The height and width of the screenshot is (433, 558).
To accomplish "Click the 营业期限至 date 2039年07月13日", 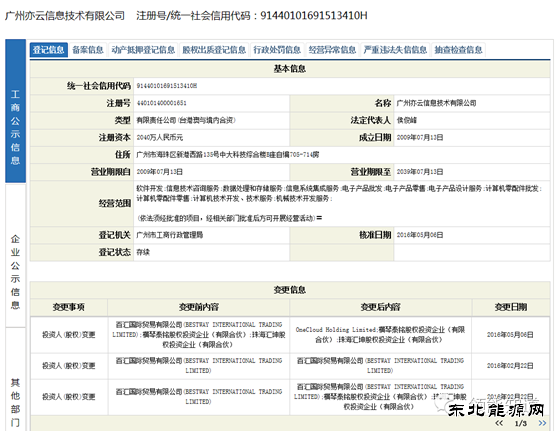I will [420, 172].
